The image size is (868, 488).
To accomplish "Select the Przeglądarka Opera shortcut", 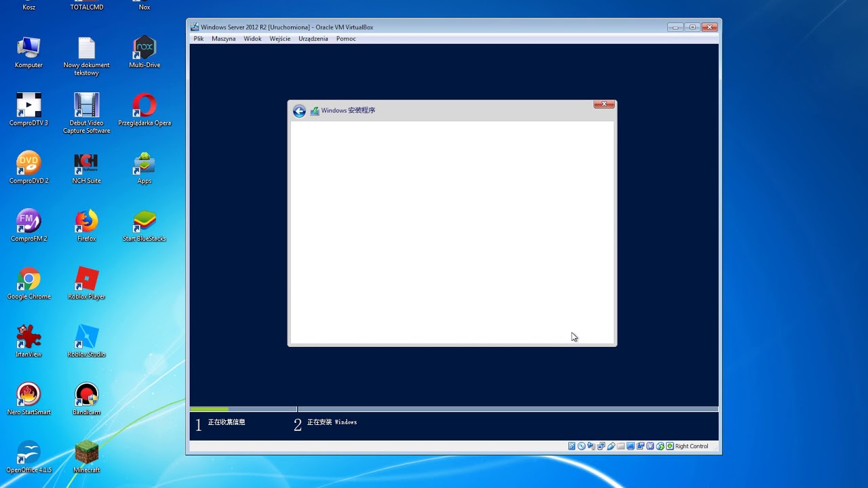I will click(x=144, y=110).
